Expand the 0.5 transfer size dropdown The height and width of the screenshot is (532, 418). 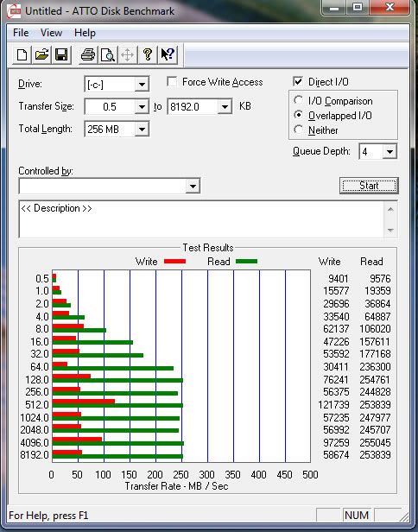[x=142, y=107]
